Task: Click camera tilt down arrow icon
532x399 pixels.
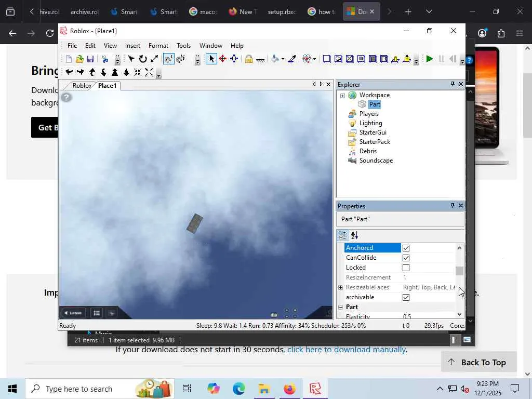Action: tap(103, 72)
